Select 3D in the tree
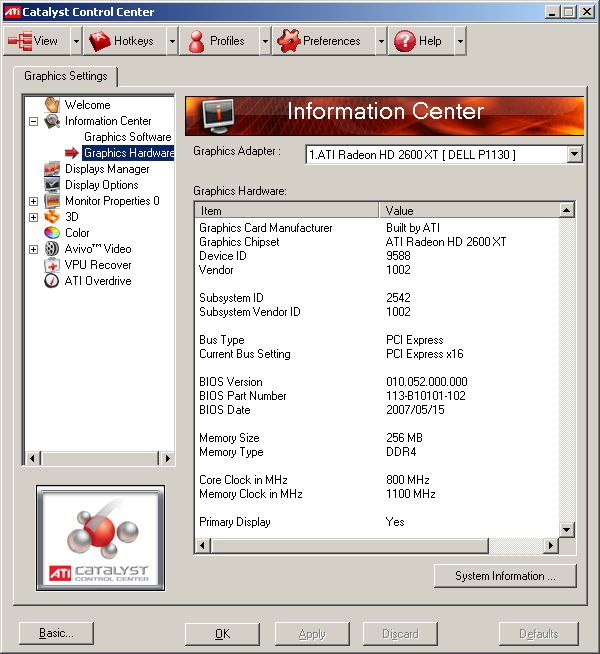The image size is (600, 654). coord(72,217)
